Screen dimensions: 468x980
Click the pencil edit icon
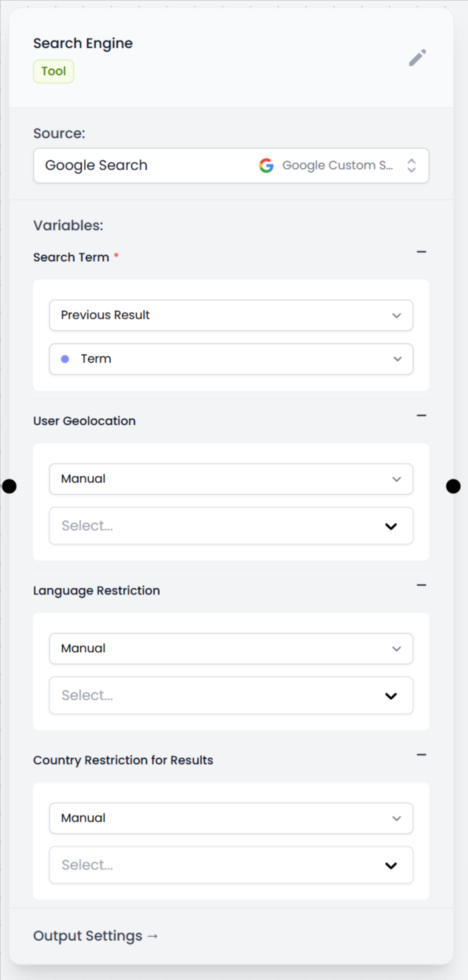pyautogui.click(x=417, y=58)
